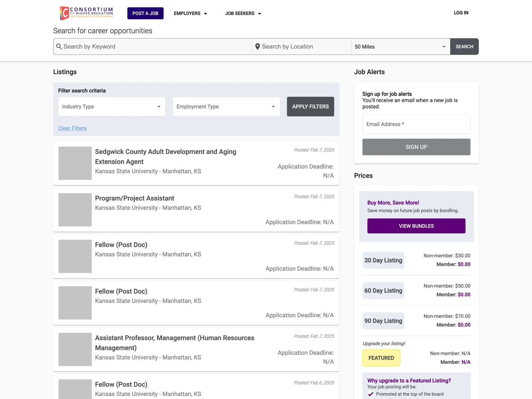Expand the Employment Type filter dropdown
Screen dimensions: 532x399
[226, 106]
